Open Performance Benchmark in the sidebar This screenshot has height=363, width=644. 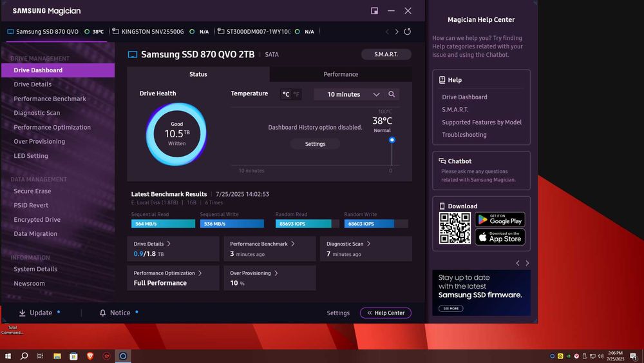pyautogui.click(x=50, y=99)
